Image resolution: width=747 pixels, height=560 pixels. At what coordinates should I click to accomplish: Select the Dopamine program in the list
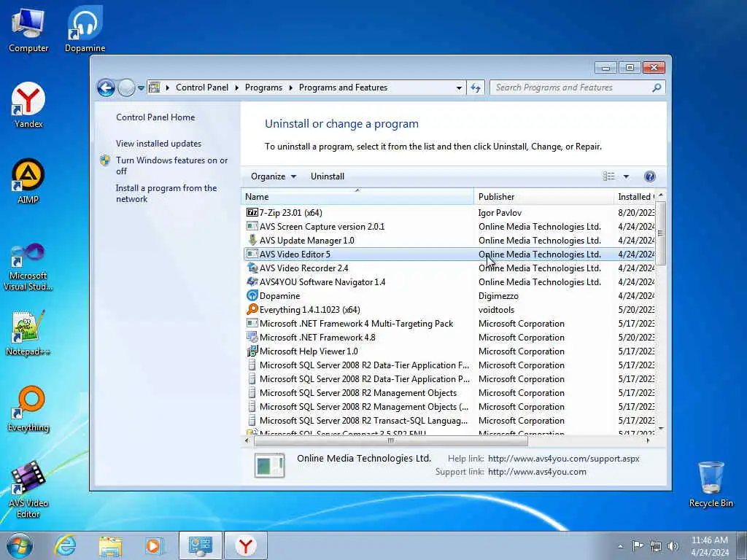point(449,296)
